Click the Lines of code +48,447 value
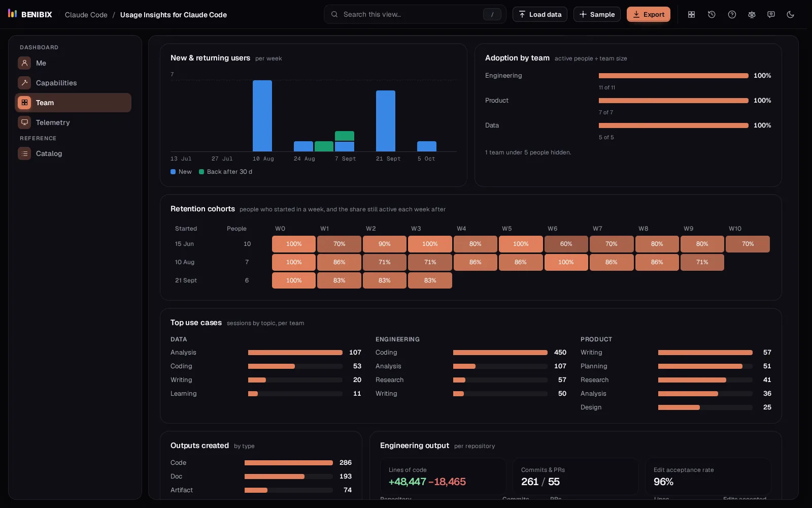The height and width of the screenshot is (508, 812). pyautogui.click(x=408, y=482)
